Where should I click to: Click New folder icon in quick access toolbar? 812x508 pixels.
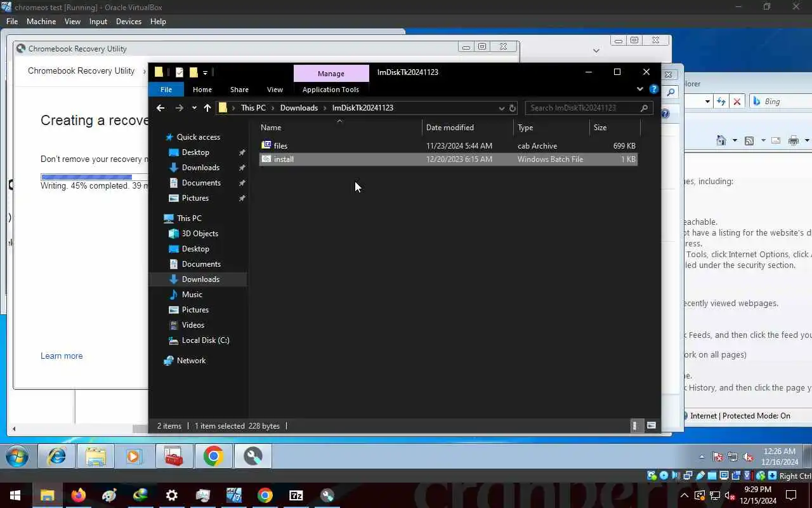tap(193, 72)
